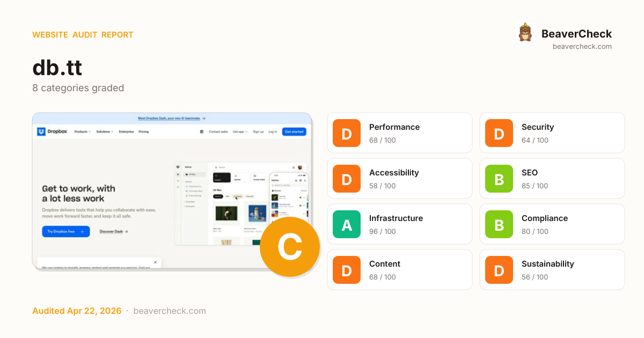Click the Infrastructure A grade badge
Viewport: 644px width, 338px height.
click(347, 224)
